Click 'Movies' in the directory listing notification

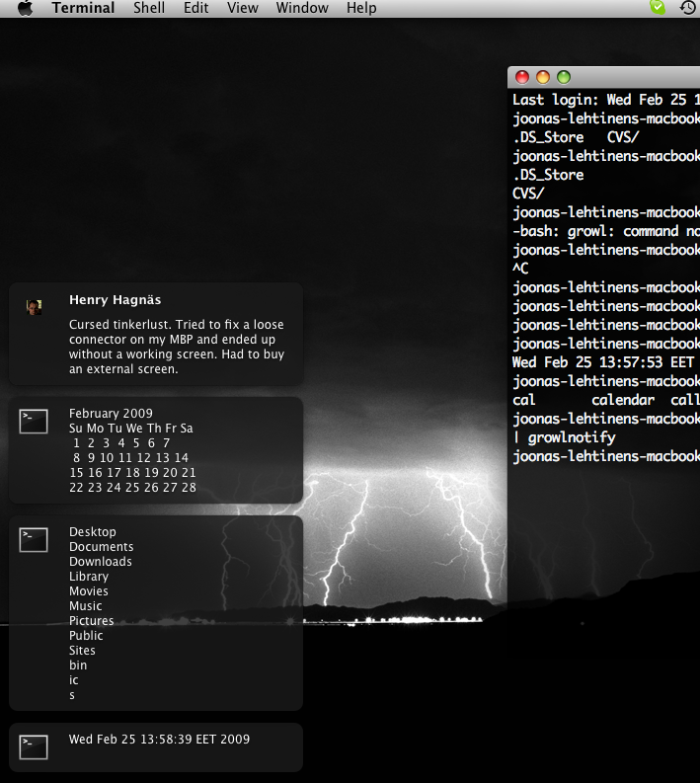tap(89, 591)
